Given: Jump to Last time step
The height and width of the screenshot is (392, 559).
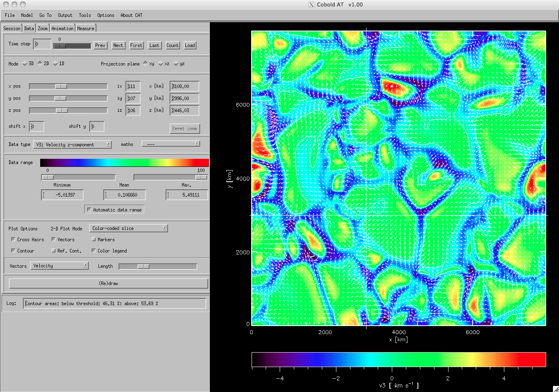Looking at the screenshot, I should pos(154,45).
